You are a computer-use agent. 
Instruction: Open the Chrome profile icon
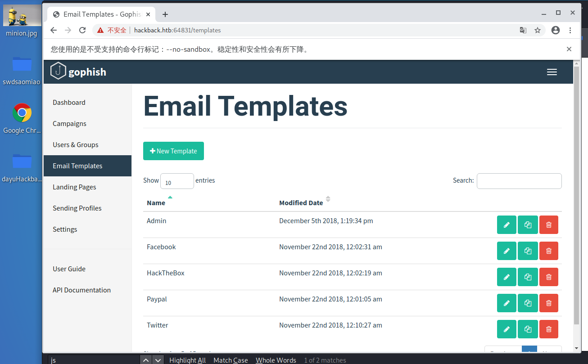point(556,30)
